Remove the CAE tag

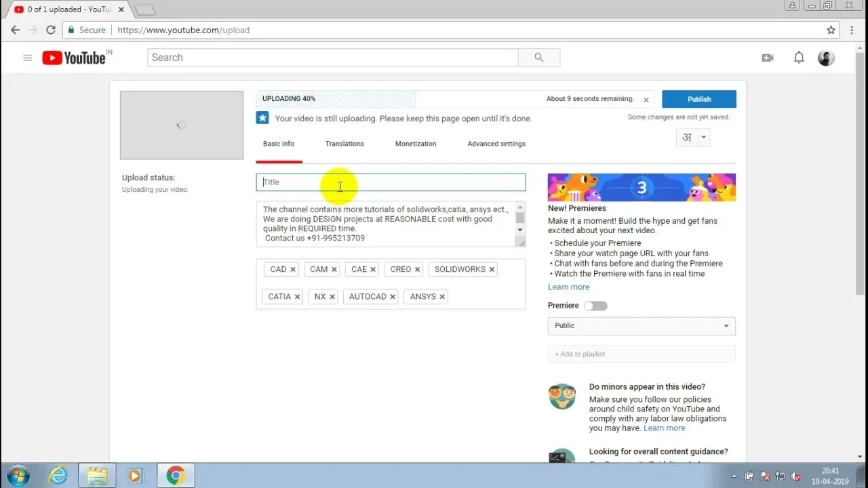pyautogui.click(x=373, y=269)
